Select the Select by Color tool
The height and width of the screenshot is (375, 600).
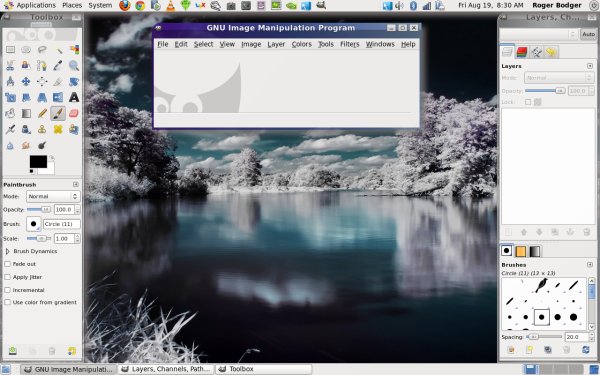(x=74, y=49)
